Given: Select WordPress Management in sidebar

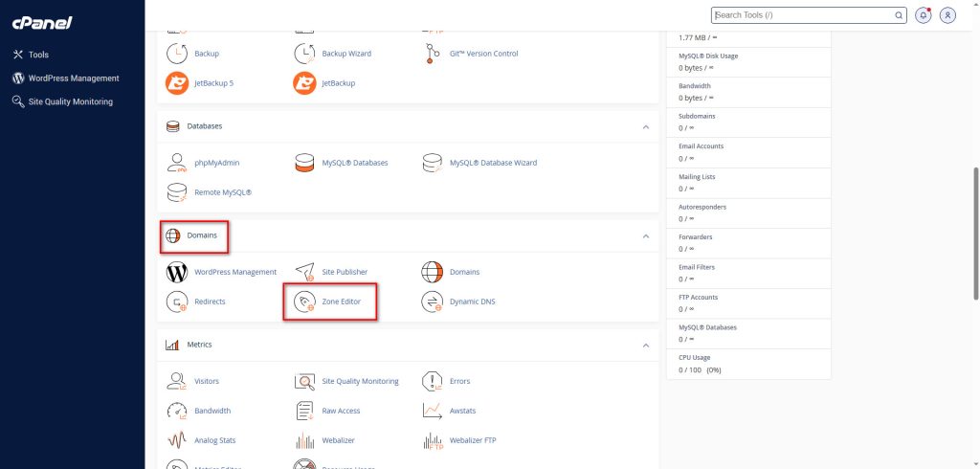Looking at the screenshot, I should 73,78.
